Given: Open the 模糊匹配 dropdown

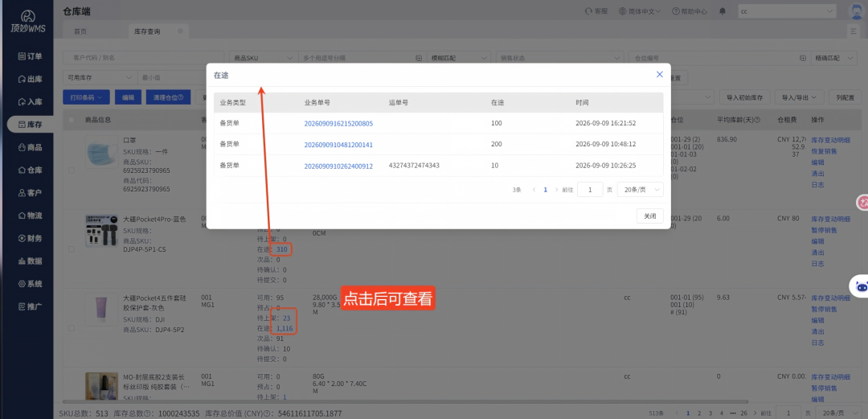Looking at the screenshot, I should [x=459, y=58].
